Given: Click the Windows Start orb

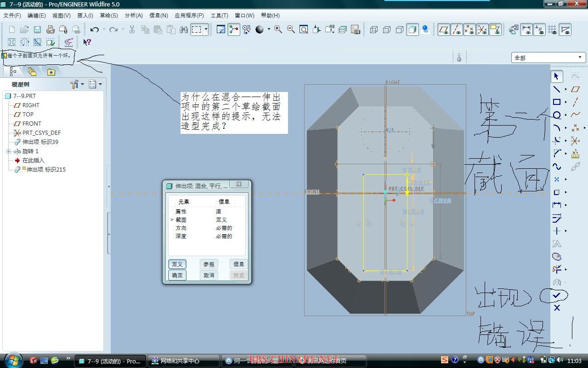Looking at the screenshot, I should [x=13, y=360].
